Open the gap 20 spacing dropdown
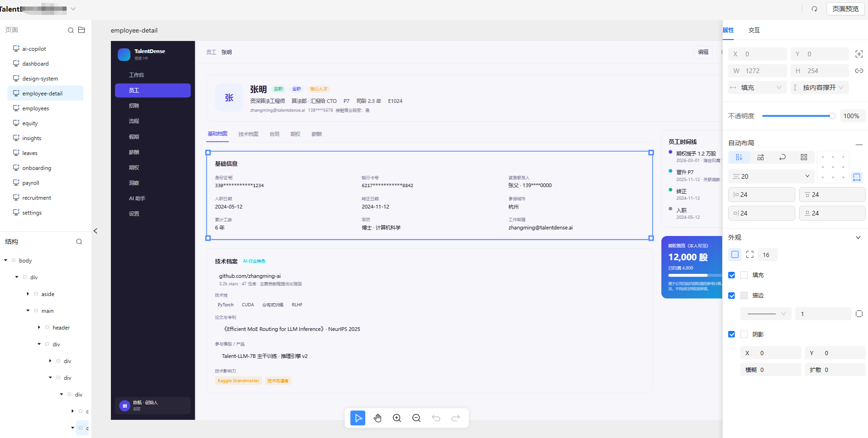Screen dimensions: 868x438 [x=772, y=176]
